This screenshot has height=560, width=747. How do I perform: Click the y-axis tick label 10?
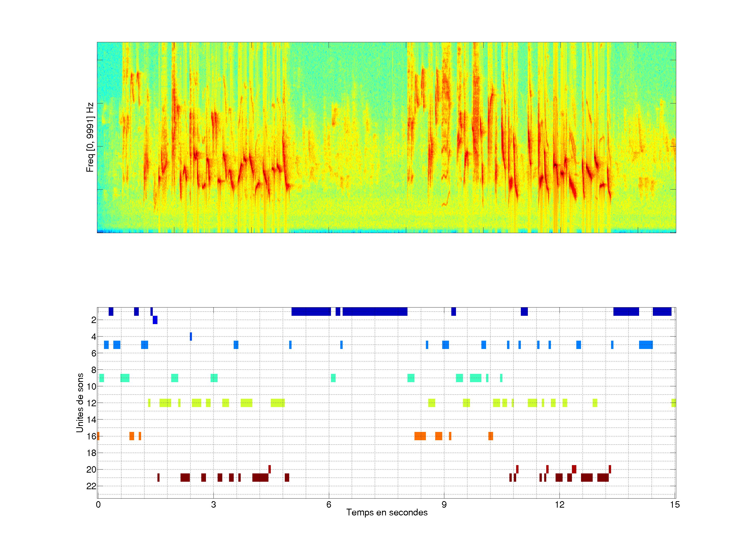pos(91,387)
